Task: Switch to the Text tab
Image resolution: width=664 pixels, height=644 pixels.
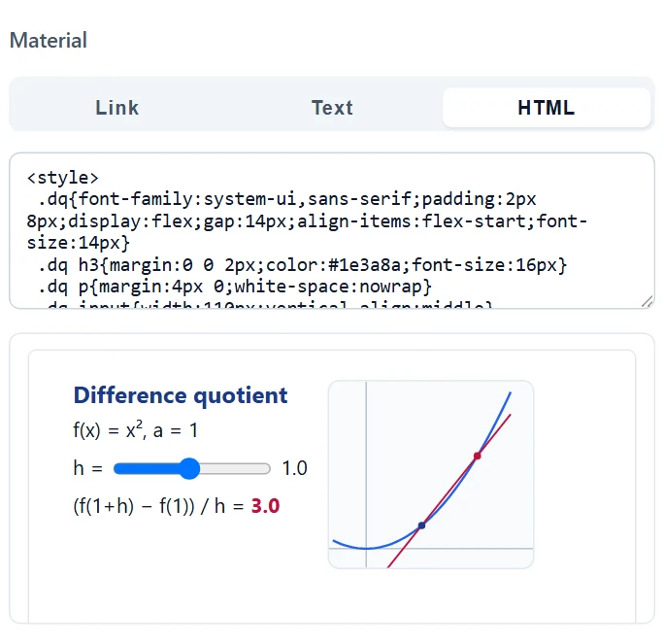Action: tap(332, 108)
